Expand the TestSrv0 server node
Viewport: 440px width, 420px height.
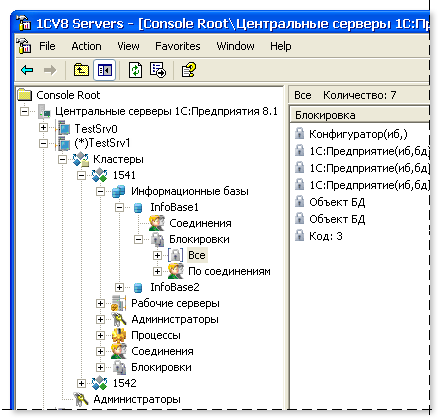43,127
